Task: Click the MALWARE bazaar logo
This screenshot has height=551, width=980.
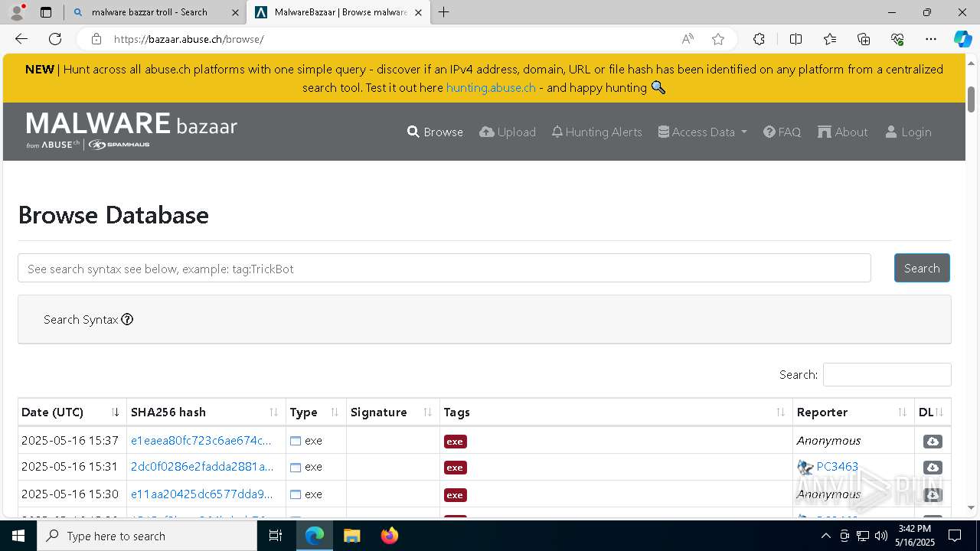Action: click(x=132, y=130)
